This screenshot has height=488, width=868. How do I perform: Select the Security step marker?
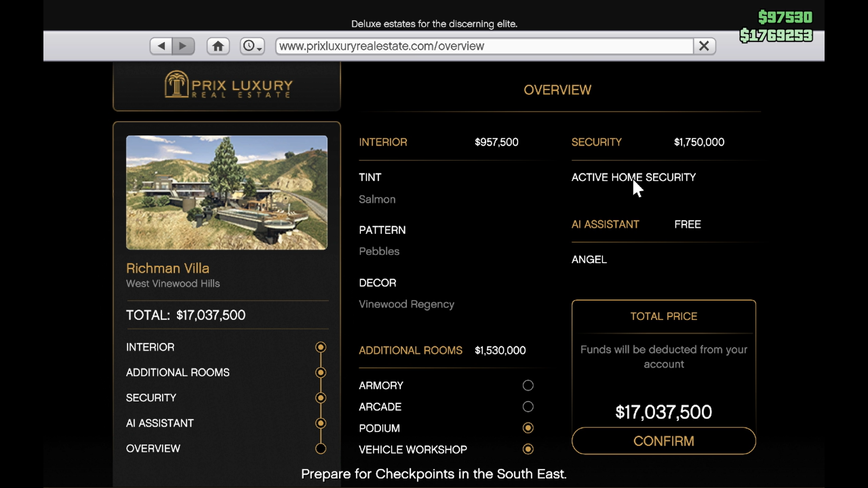(321, 398)
